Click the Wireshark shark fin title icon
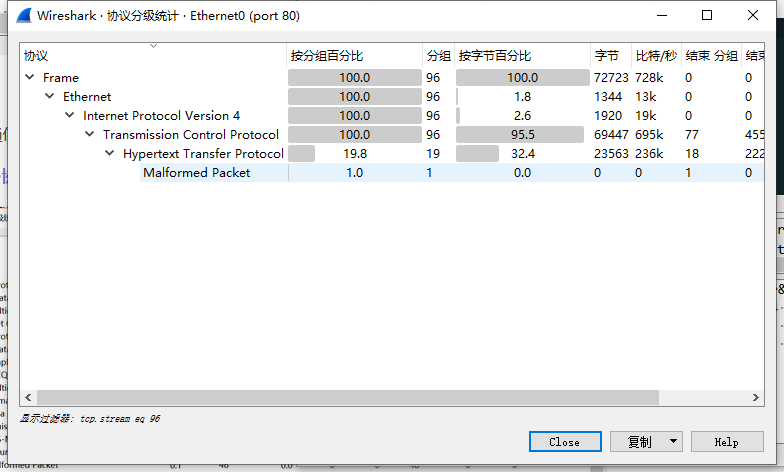 tap(24, 16)
